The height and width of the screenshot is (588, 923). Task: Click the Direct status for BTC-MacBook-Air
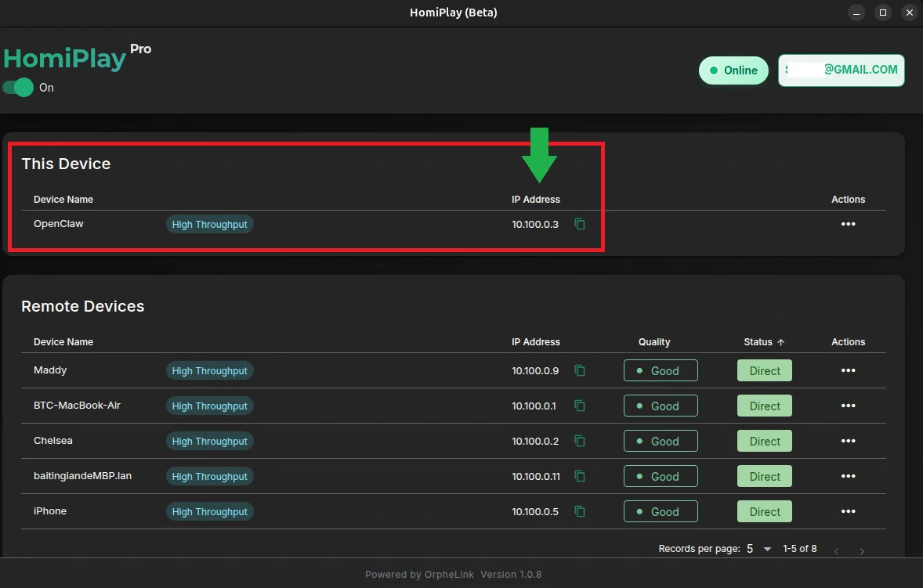[765, 406]
